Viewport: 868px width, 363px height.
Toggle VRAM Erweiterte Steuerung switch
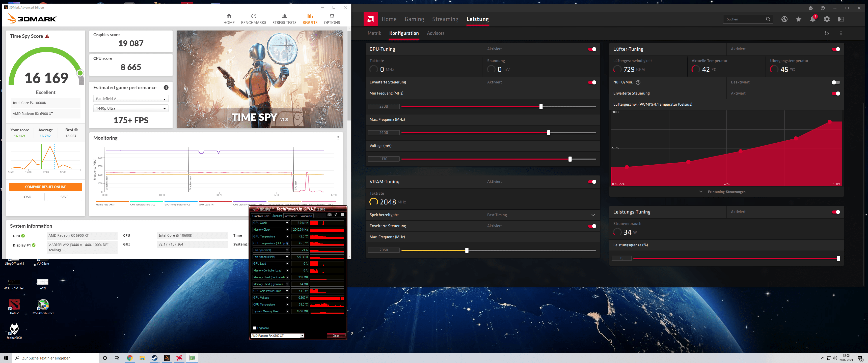[592, 226]
